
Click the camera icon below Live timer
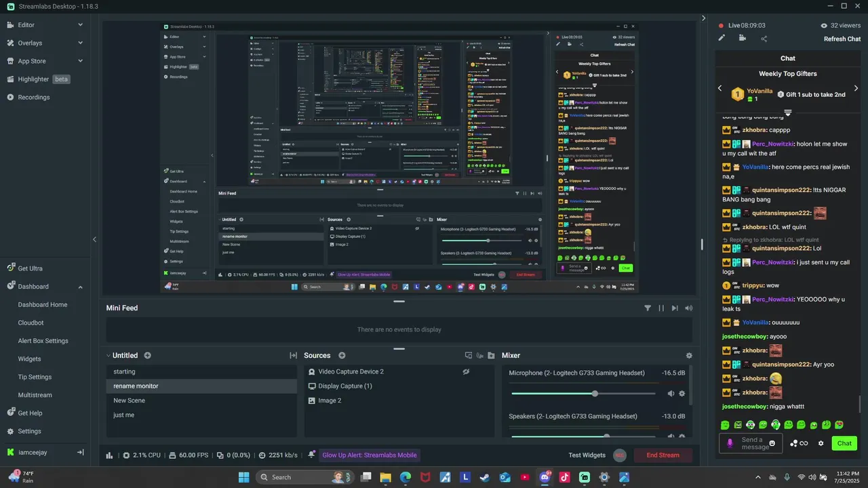pos(743,38)
